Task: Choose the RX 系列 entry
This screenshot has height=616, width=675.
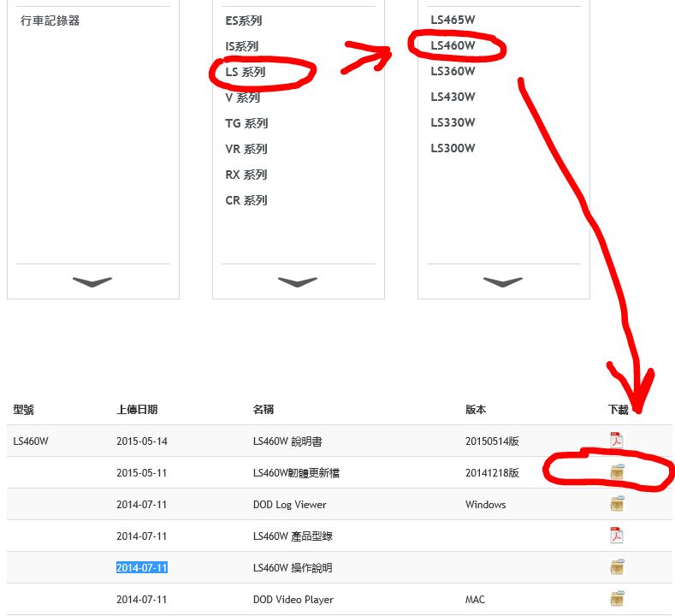Action: click(246, 175)
